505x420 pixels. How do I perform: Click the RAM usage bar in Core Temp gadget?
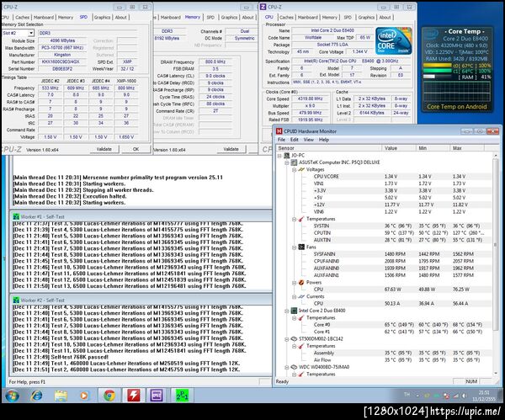pyautogui.click(x=438, y=77)
